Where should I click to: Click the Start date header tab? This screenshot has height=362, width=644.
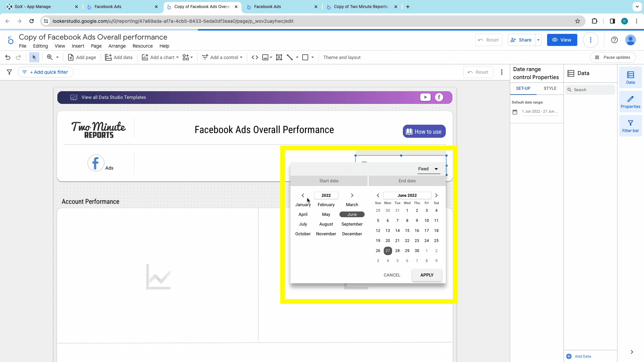(x=329, y=181)
